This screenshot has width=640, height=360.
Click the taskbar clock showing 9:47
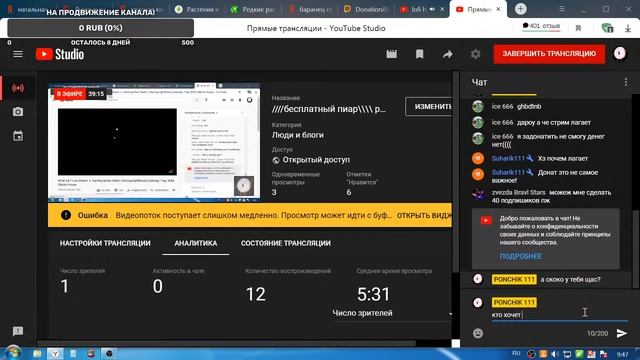[622, 354]
